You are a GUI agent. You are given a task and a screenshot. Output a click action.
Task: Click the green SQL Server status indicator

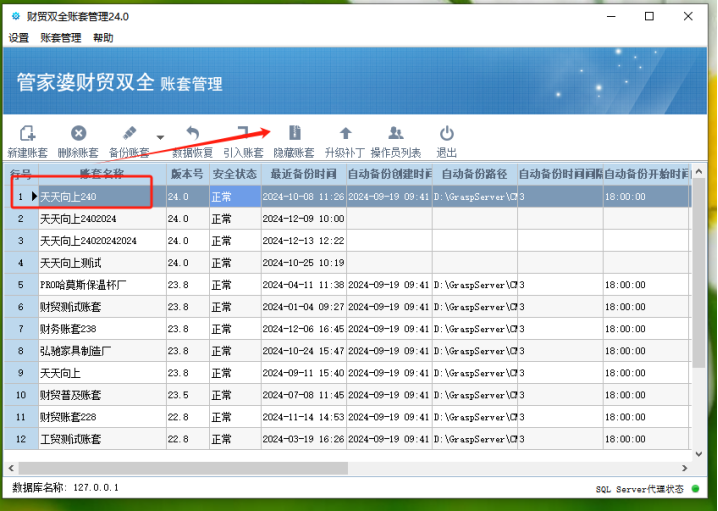696,489
